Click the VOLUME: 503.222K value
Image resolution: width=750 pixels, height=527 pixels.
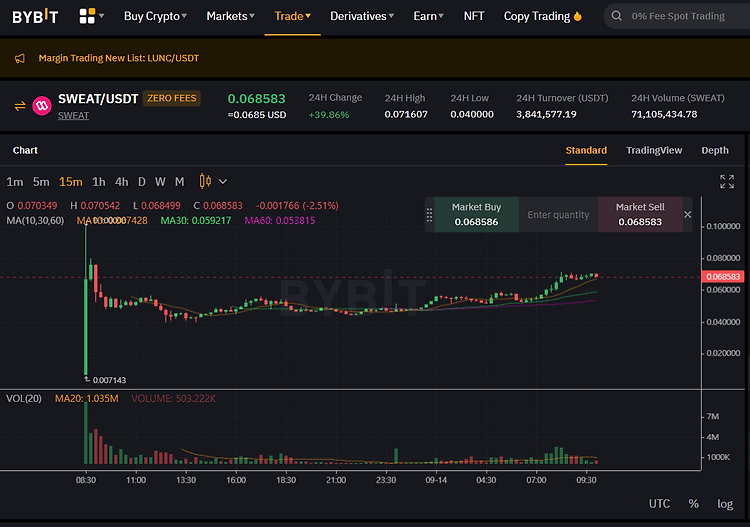pyautogui.click(x=174, y=398)
